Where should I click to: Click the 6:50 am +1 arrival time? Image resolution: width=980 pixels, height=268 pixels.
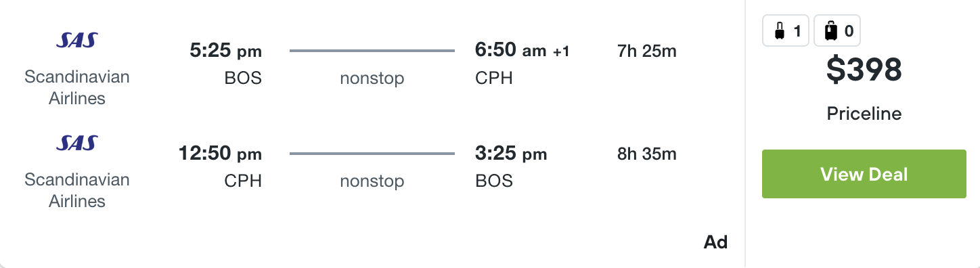click(522, 51)
